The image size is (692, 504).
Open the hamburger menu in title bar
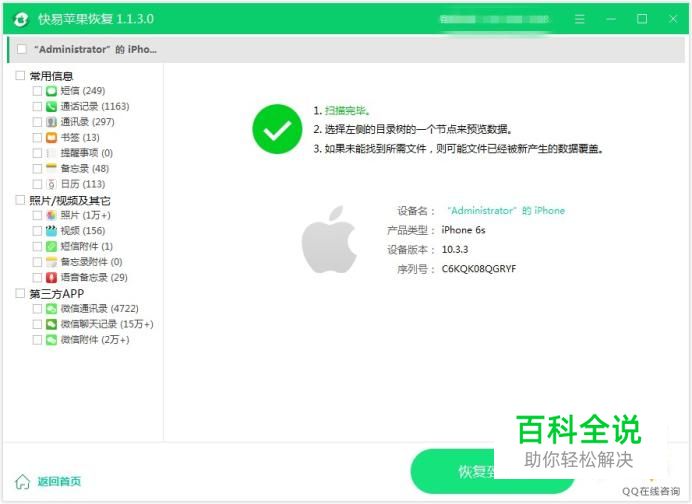click(579, 19)
